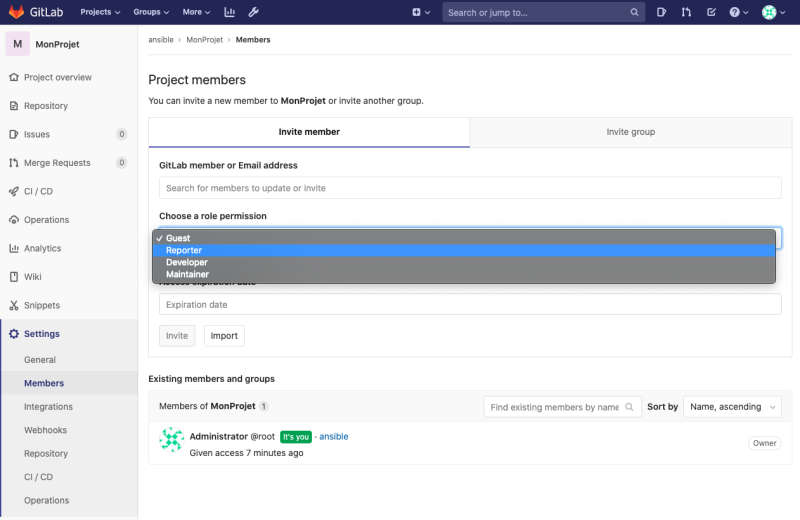The image size is (800, 520).
Task: Pick Developer in the role permission list
Action: pyautogui.click(x=187, y=262)
